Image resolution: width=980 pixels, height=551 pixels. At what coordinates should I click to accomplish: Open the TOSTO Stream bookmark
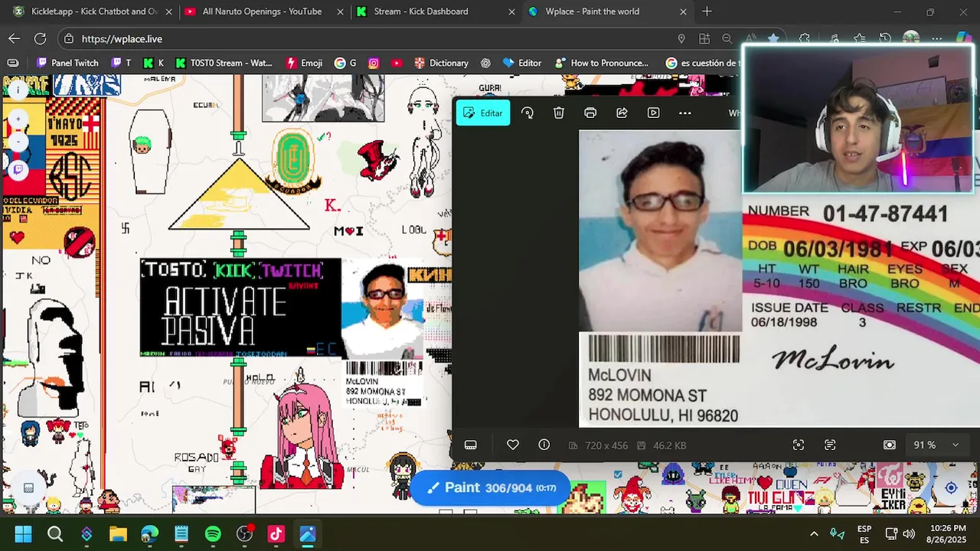click(224, 63)
